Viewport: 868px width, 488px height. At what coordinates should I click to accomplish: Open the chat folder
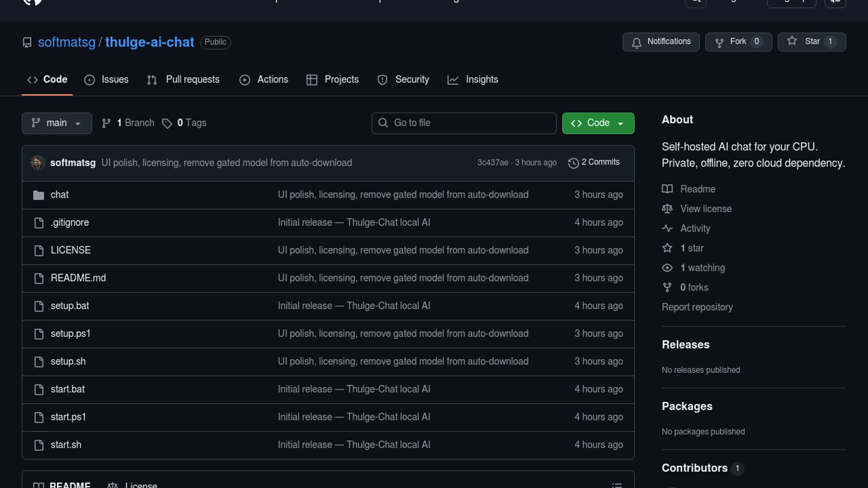[59, 195]
